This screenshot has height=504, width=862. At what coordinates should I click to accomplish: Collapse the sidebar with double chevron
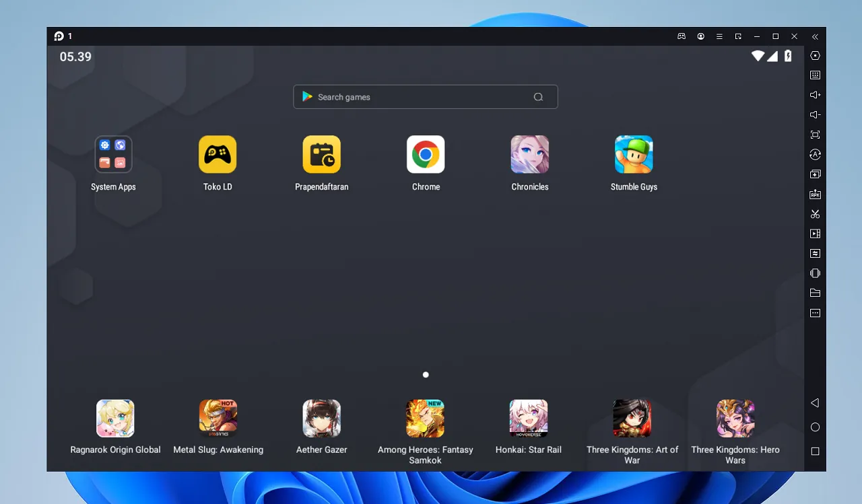pos(815,36)
